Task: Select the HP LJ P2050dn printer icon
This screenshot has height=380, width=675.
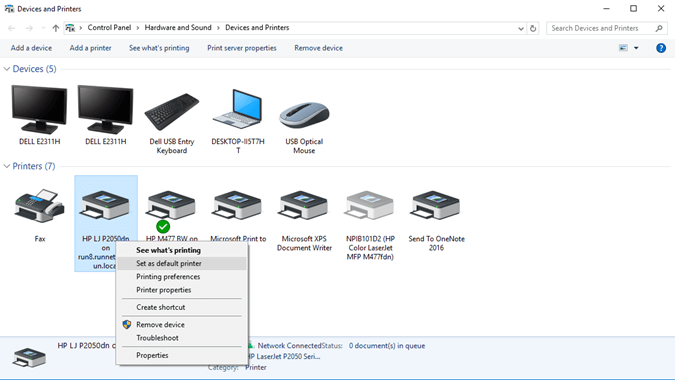Action: [105, 205]
